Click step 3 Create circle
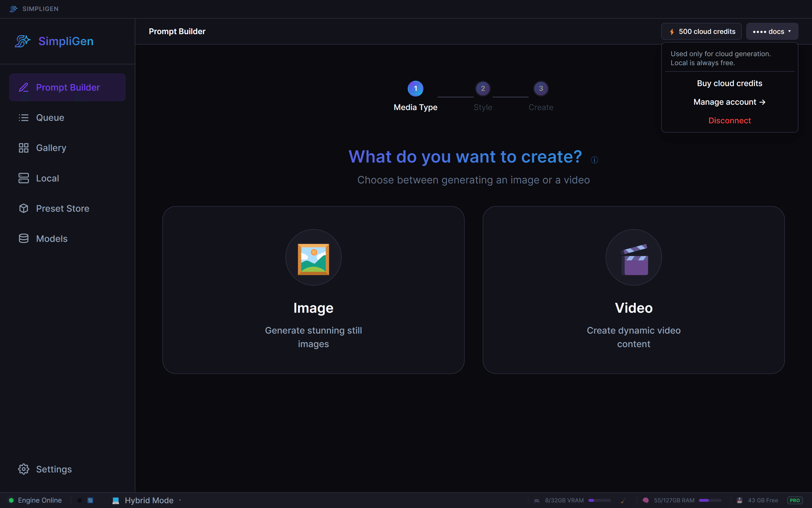Viewport: 812px width, 508px height. (541, 88)
